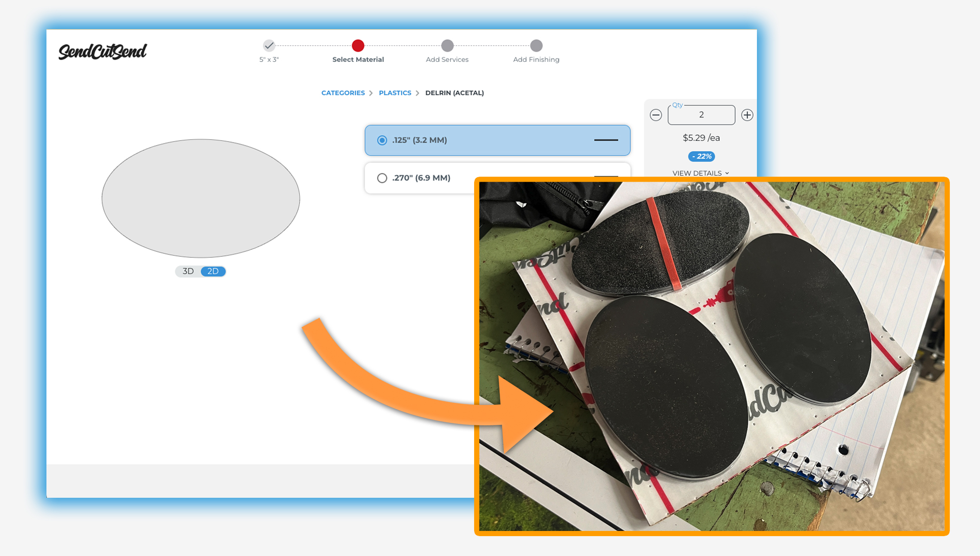Click the oval part preview
This screenshot has width=980, height=556.
(x=201, y=198)
